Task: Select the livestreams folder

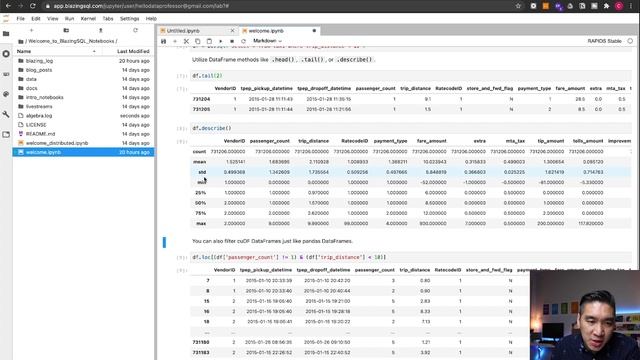Action: pyautogui.click(x=83, y=107)
